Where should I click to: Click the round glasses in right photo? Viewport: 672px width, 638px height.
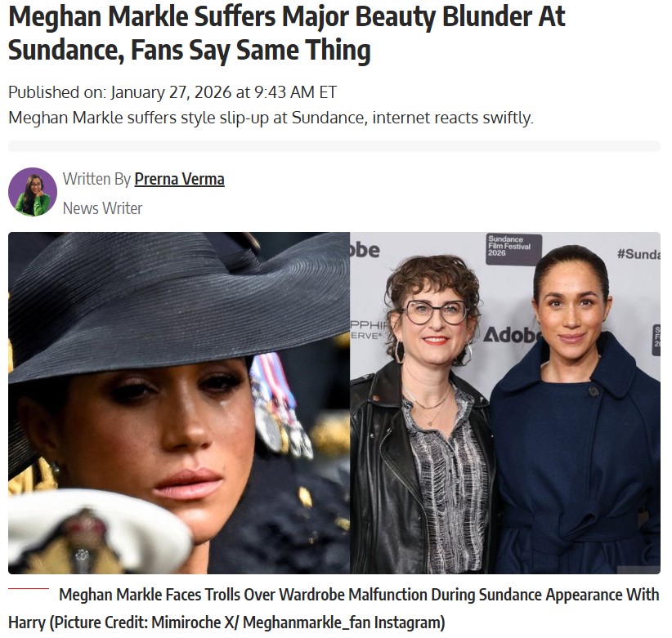coord(435,312)
